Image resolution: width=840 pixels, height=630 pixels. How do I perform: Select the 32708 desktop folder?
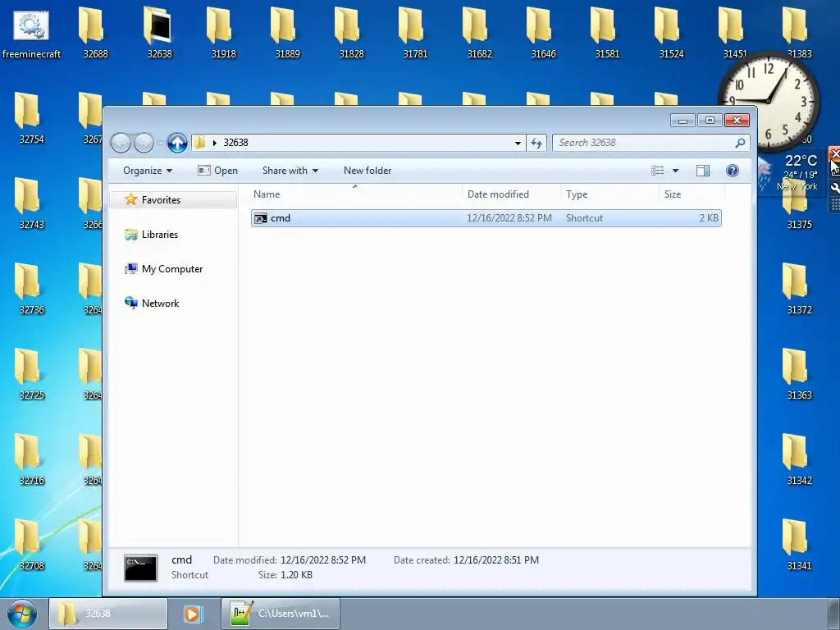[x=31, y=546]
